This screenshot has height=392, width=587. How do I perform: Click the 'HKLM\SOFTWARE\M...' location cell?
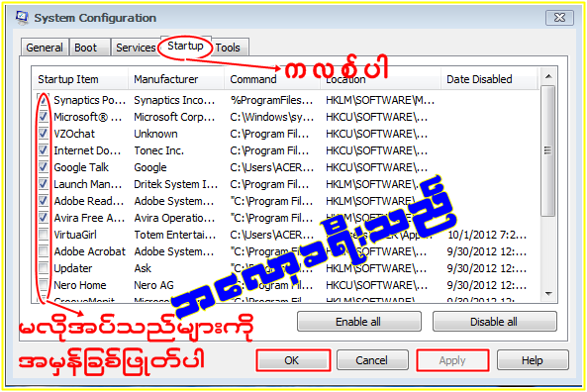pos(380,100)
